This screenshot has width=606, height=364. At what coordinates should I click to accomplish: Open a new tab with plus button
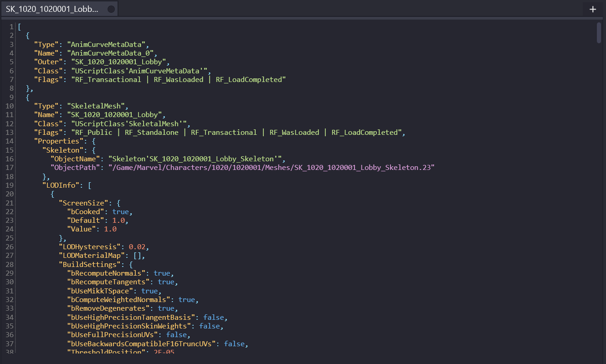(593, 9)
